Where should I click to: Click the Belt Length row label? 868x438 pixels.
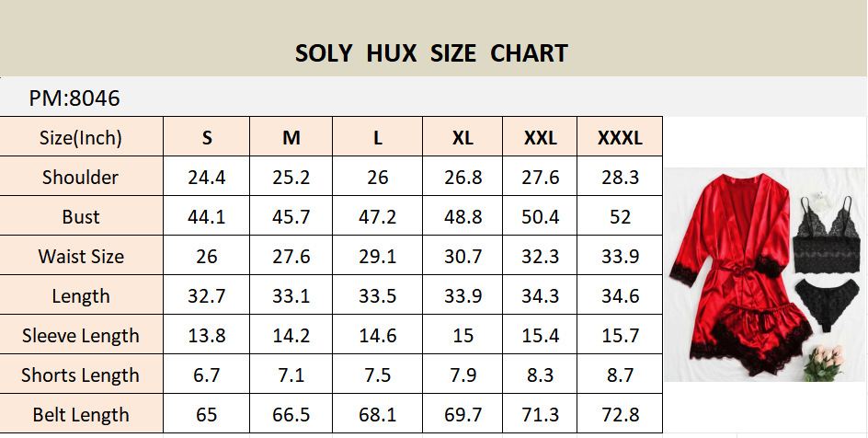[81, 415]
